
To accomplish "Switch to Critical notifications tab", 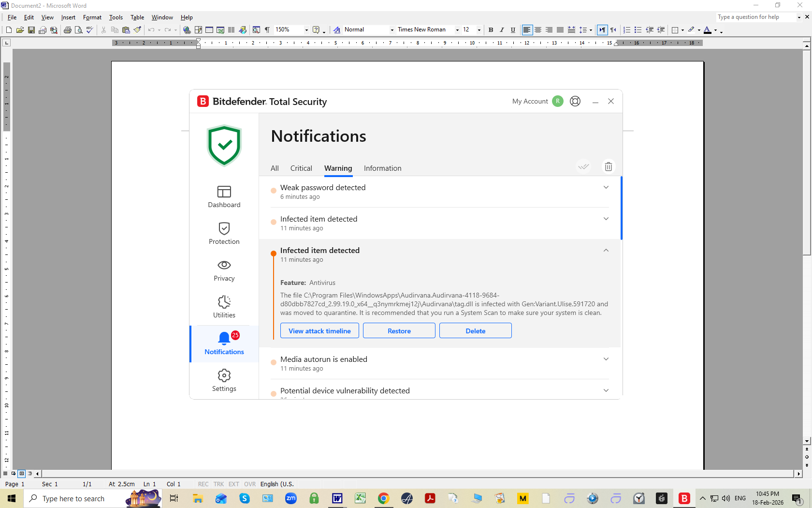I will pyautogui.click(x=301, y=168).
